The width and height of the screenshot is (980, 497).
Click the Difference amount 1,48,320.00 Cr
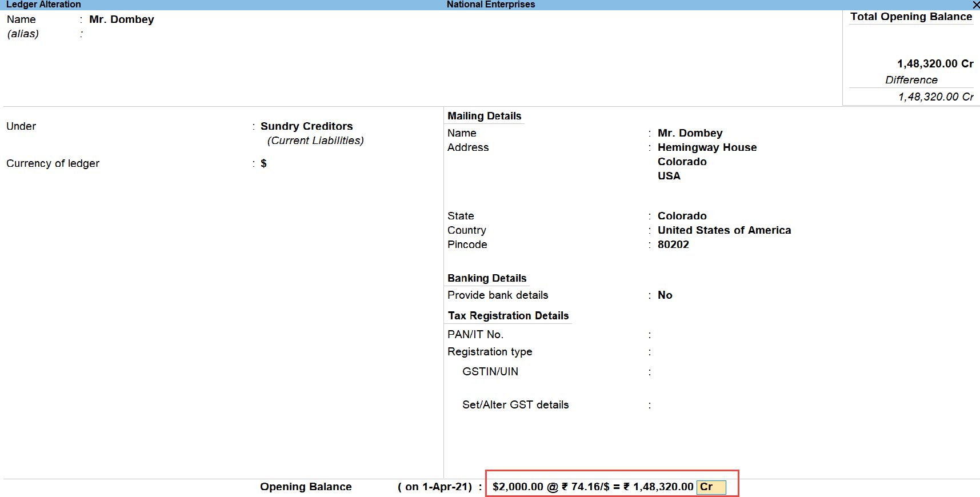tap(936, 97)
